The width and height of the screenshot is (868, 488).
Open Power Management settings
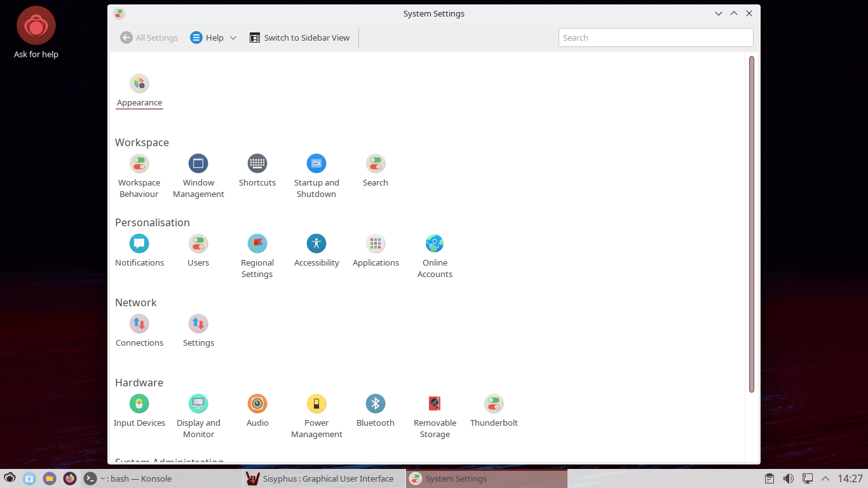pos(316,417)
